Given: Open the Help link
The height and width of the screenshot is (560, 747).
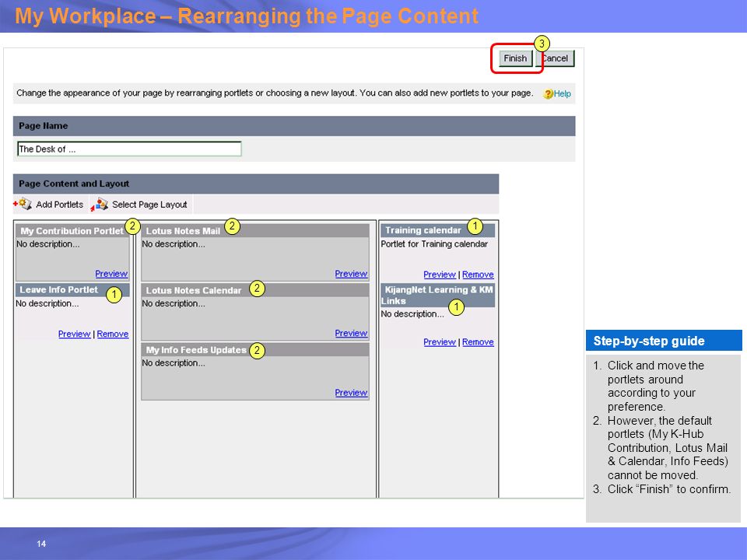Looking at the screenshot, I should [x=562, y=94].
